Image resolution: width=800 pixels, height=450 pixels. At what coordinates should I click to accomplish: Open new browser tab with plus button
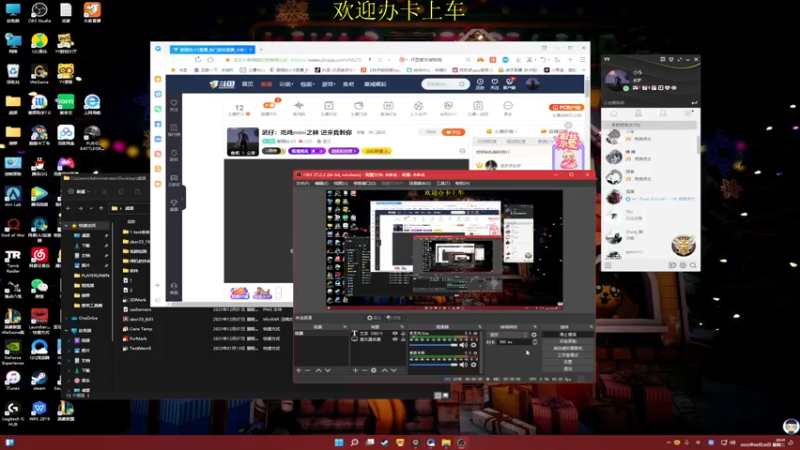coord(261,49)
